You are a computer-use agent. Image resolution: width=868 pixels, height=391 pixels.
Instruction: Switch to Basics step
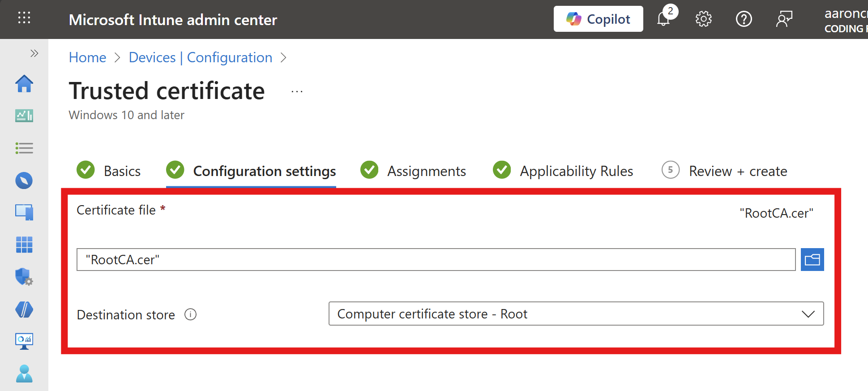point(109,171)
